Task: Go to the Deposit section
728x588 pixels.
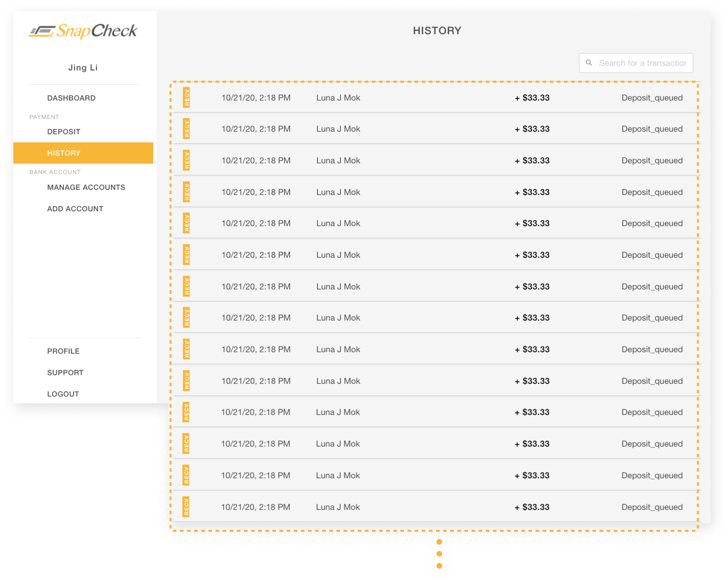Action: click(x=64, y=131)
